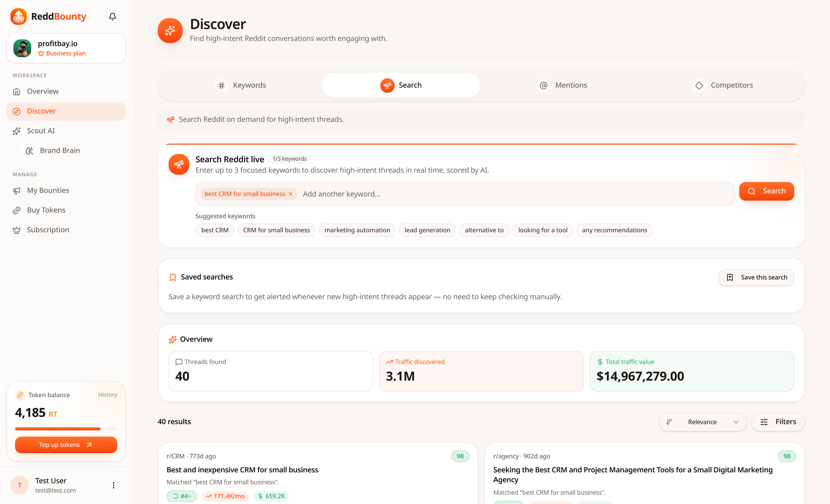Add suggested keyword best CRM
Viewport: 830px width, 504px height.
pos(215,230)
